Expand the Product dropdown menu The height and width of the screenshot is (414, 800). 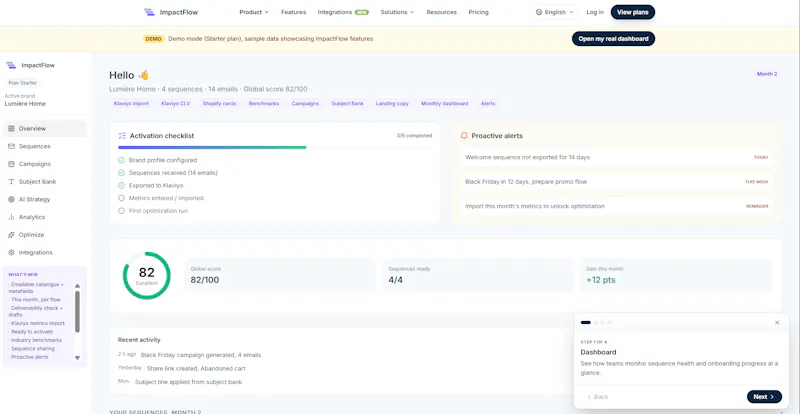254,12
